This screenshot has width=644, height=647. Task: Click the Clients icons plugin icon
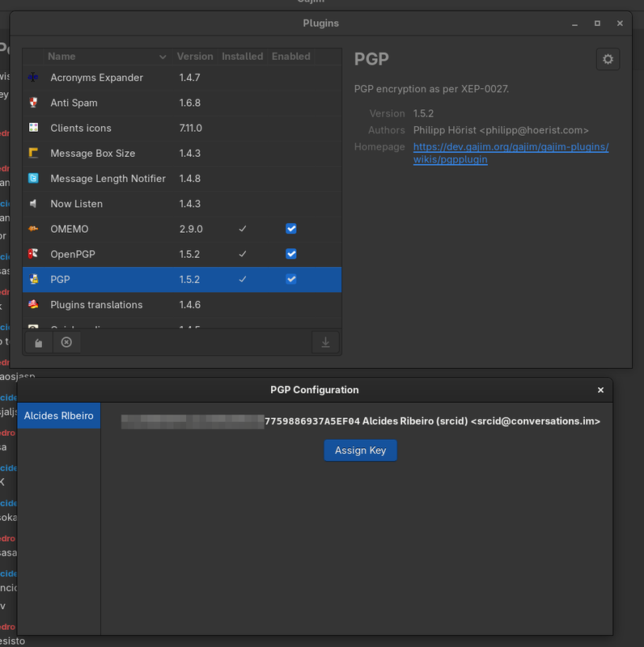coord(33,128)
